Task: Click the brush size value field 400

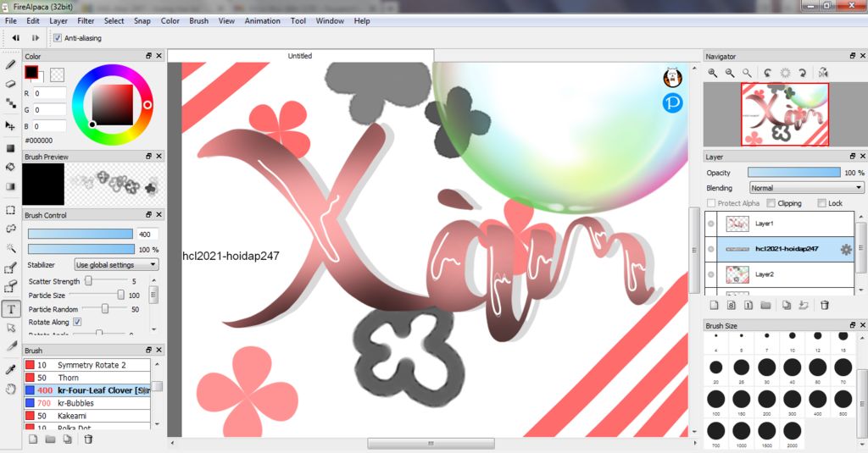Action: tap(147, 235)
